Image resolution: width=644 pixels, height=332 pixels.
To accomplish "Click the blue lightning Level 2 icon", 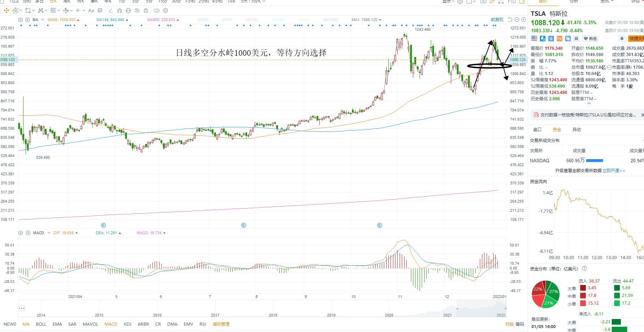I will (543, 39).
